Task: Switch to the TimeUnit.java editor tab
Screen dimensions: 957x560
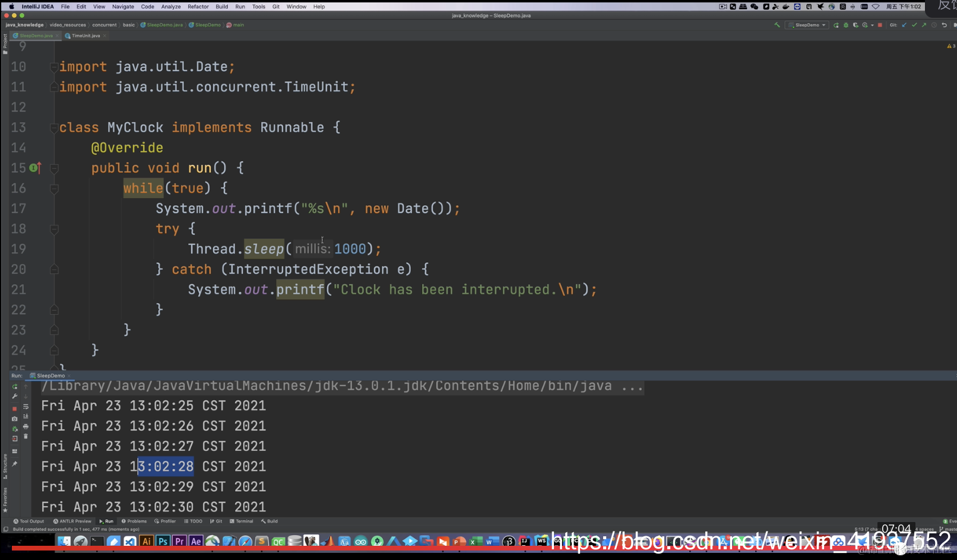Action: 85,36
